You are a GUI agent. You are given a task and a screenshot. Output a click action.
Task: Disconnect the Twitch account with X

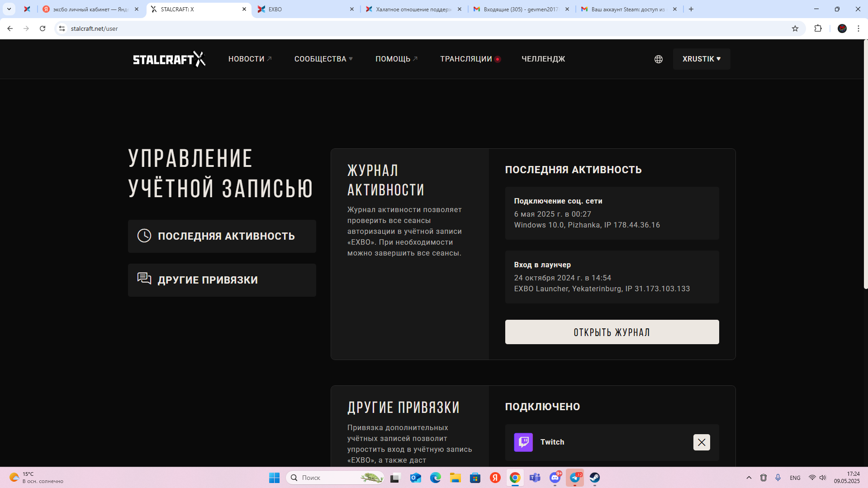click(702, 442)
